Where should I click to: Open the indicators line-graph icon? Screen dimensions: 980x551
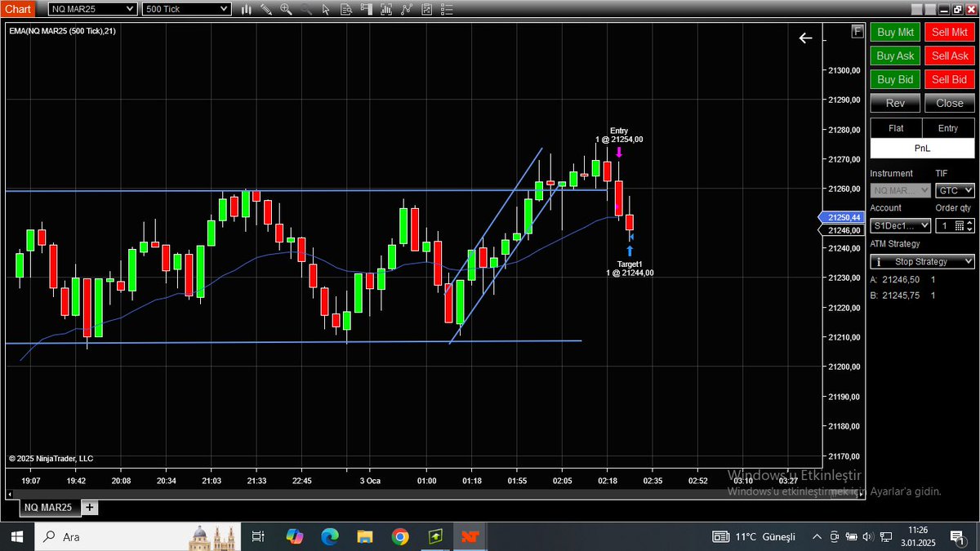click(x=406, y=10)
